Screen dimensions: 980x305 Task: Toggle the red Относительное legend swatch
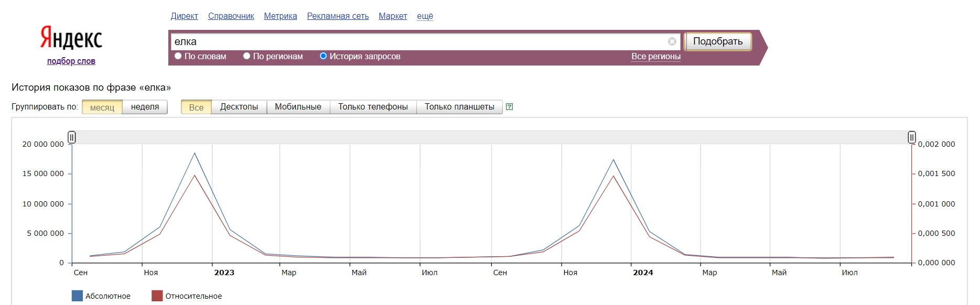tap(157, 296)
